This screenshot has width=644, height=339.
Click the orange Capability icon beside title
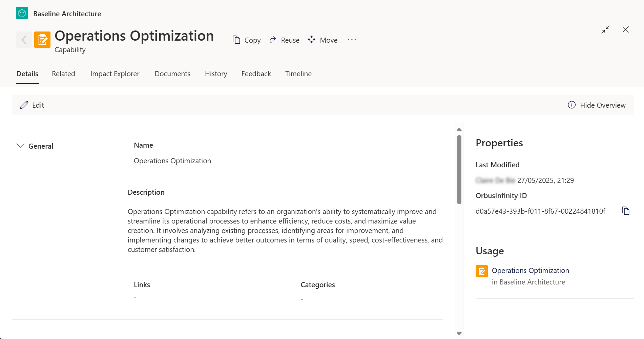(42, 40)
